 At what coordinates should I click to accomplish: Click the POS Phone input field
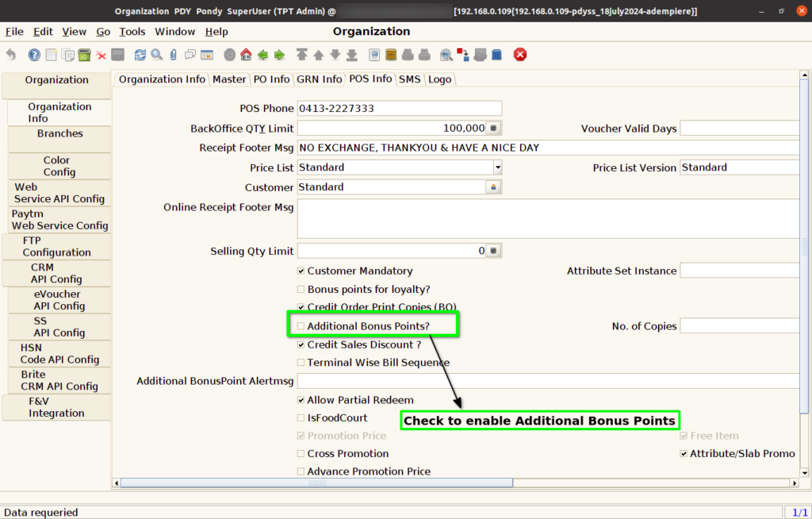point(400,109)
